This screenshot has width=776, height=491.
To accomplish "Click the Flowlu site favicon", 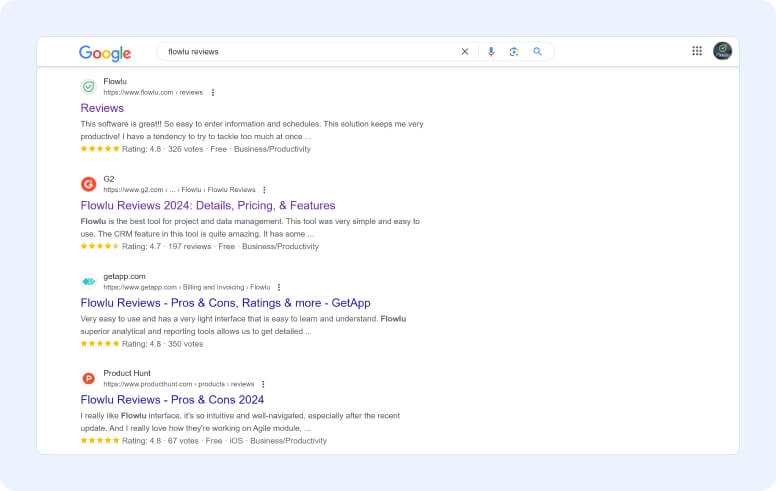I will [89, 87].
